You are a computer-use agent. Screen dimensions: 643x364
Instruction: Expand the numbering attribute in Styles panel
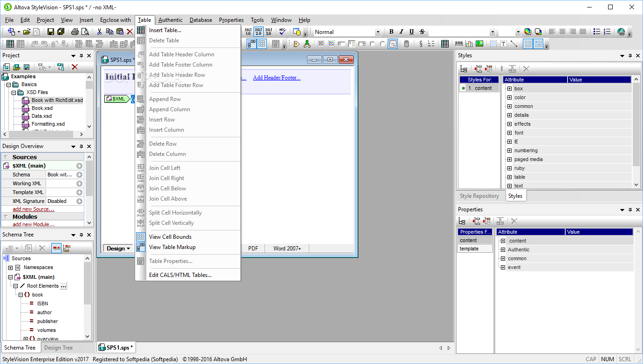click(x=509, y=150)
